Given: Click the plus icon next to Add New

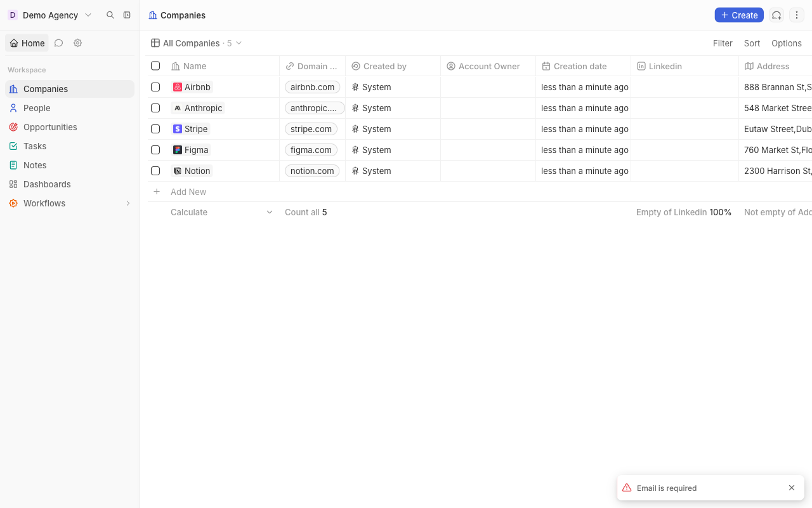Looking at the screenshot, I should (x=157, y=192).
